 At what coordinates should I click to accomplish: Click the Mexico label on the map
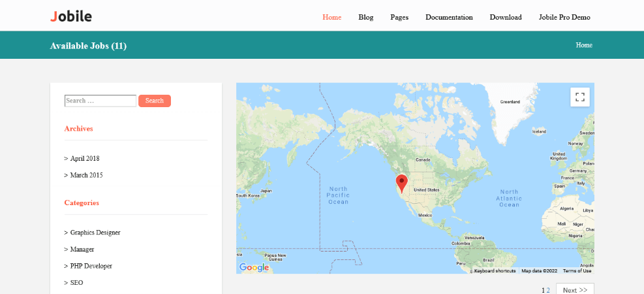(x=425, y=216)
